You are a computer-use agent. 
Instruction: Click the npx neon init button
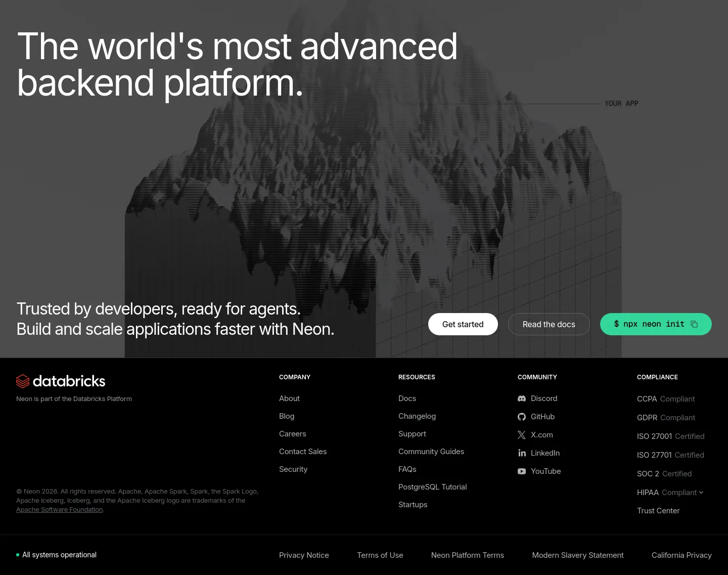pos(656,324)
